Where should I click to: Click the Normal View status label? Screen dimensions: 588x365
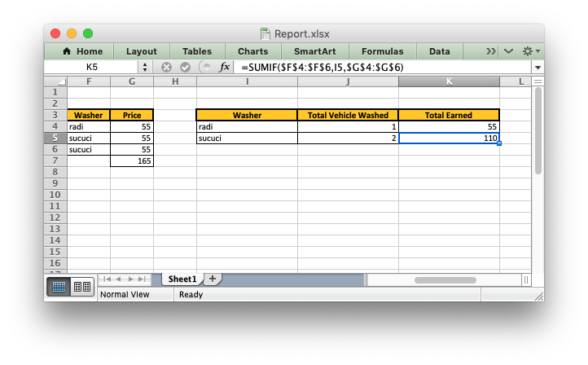(125, 295)
